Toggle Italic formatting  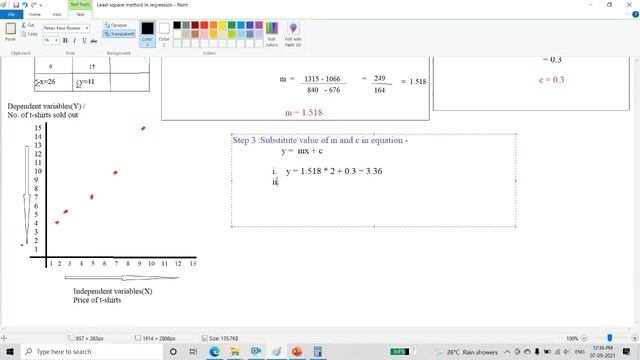point(75,40)
